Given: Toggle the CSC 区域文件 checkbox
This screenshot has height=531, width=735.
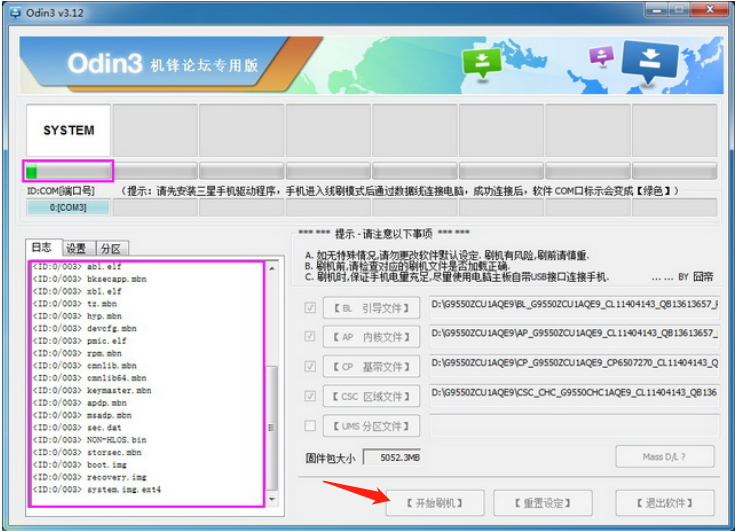Looking at the screenshot, I should tap(310, 396).
